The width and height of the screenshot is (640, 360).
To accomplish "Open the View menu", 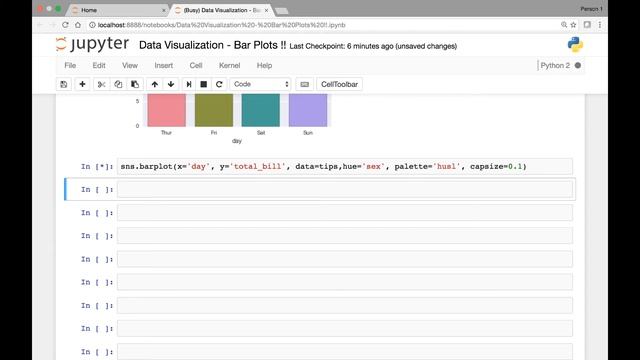I will pyautogui.click(x=130, y=65).
